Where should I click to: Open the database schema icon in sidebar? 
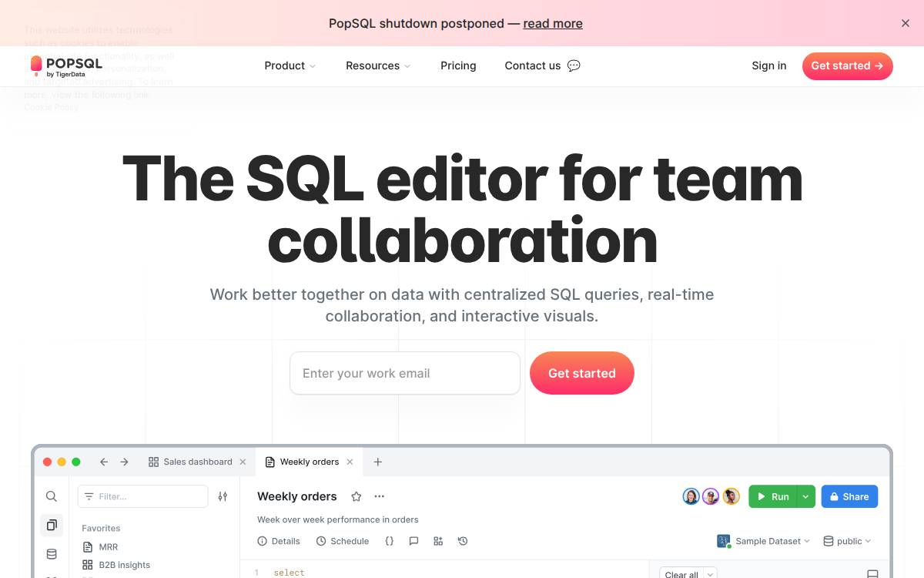point(52,553)
